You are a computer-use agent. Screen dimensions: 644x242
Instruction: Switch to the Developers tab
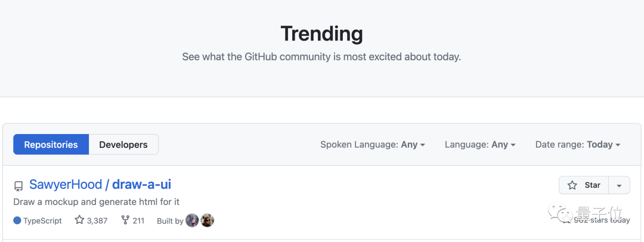[x=123, y=145]
